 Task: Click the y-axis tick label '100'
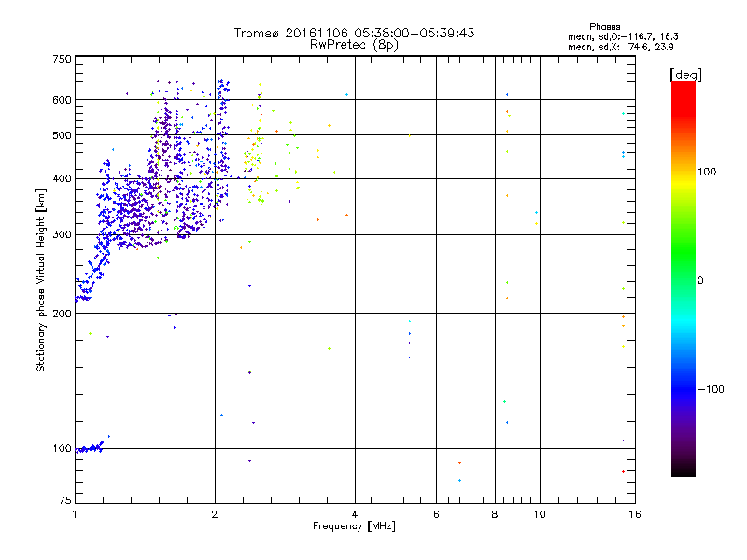coord(62,448)
